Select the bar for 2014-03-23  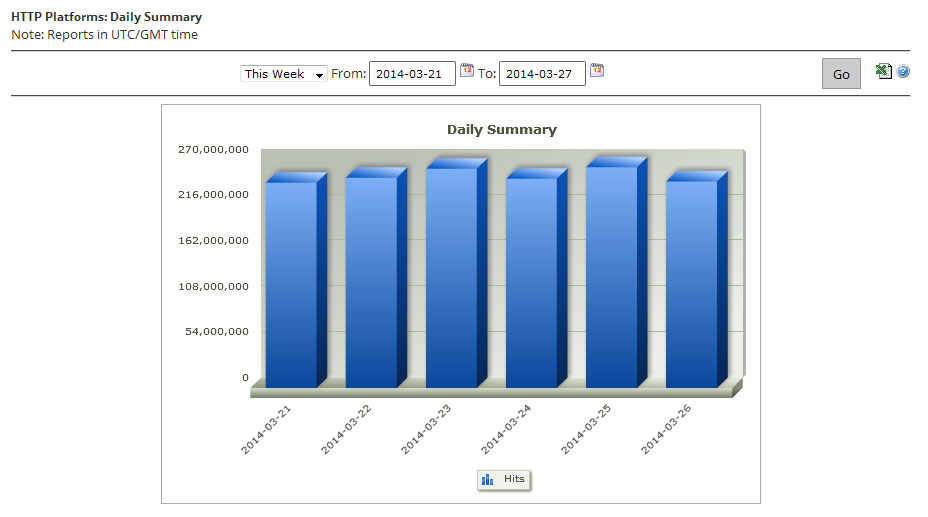(x=451, y=278)
